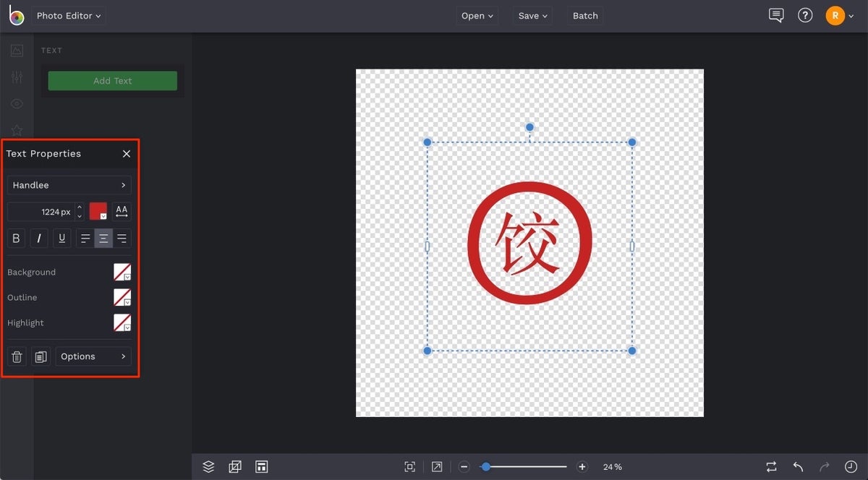
Task: Open the Layers manager at bottom toolbar
Action: click(x=209, y=466)
